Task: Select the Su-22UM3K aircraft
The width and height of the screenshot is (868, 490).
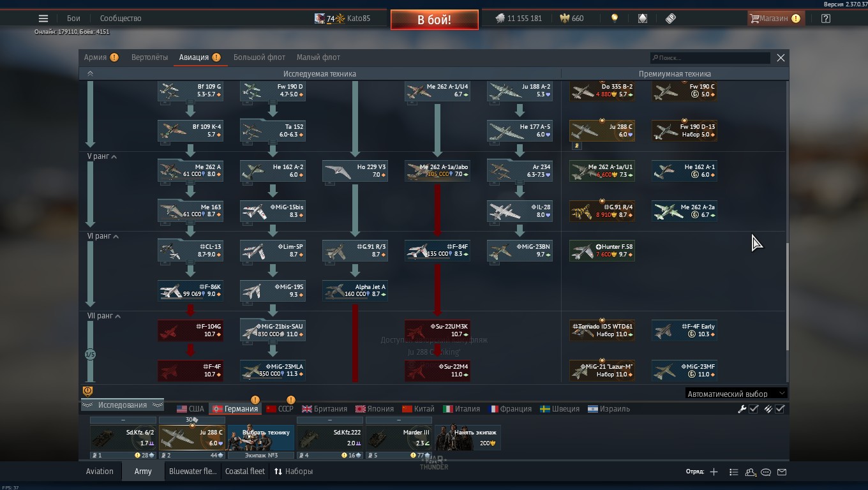Action: [x=437, y=330]
